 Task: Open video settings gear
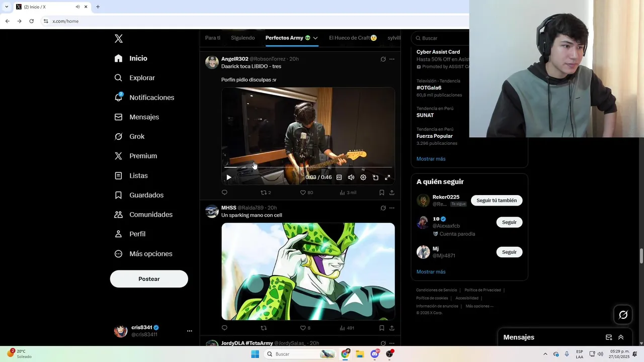coord(363,177)
